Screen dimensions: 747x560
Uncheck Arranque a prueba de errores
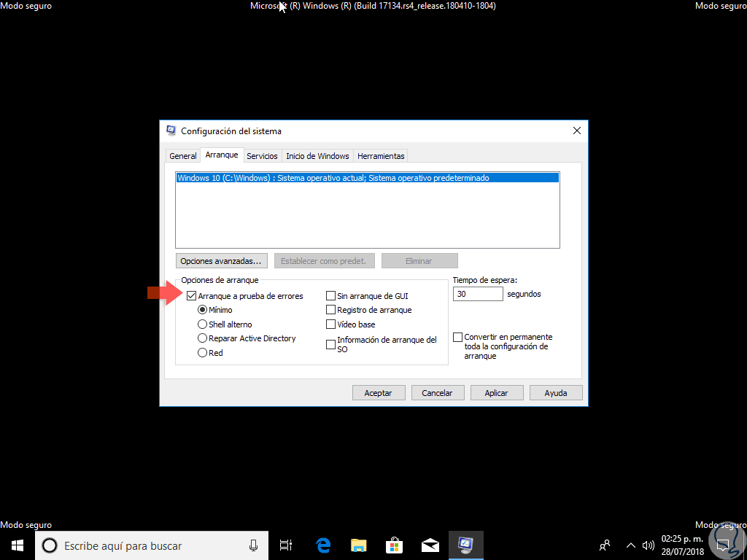(x=192, y=296)
